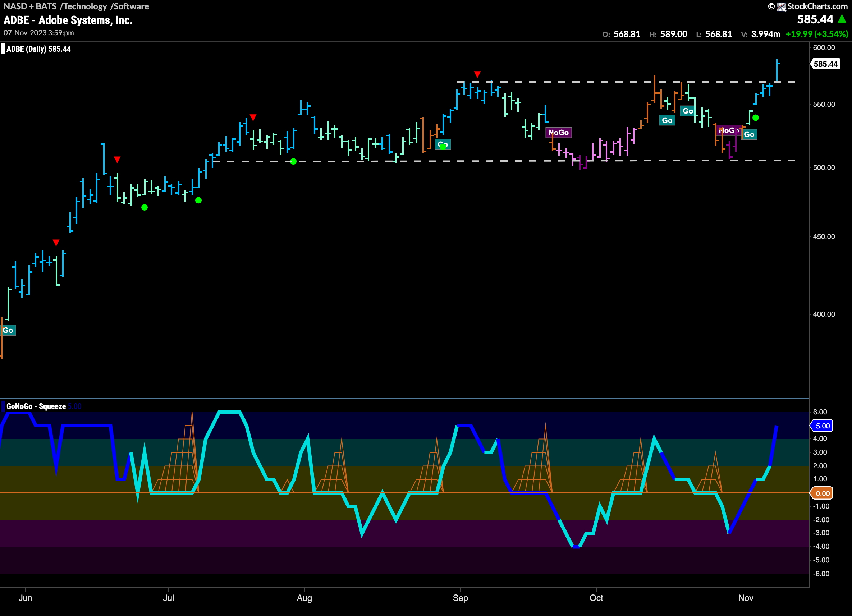Click the Sep label on time axis

pos(460,598)
